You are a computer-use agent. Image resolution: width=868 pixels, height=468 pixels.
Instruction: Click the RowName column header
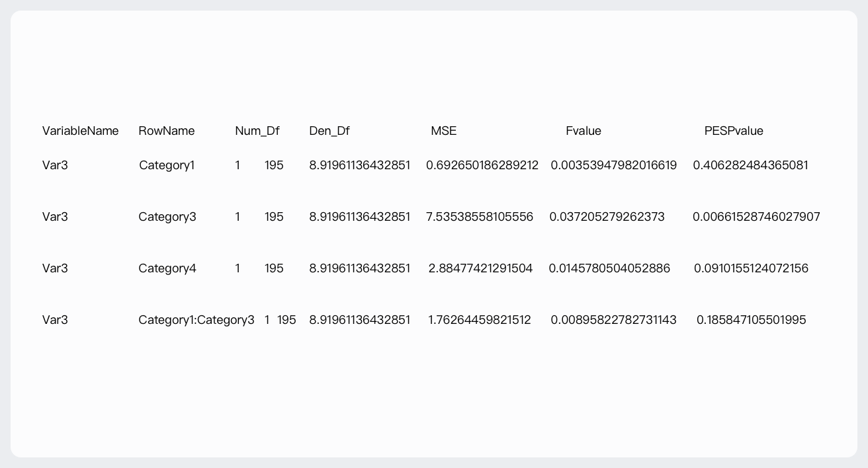click(x=166, y=131)
